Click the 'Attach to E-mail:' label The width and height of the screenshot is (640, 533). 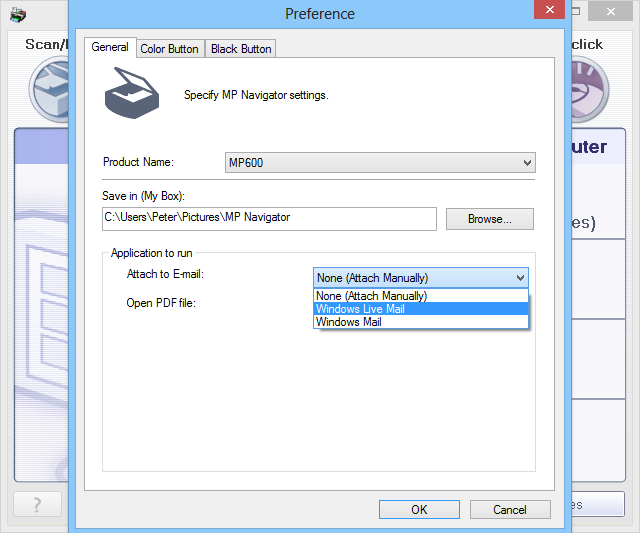point(165,274)
